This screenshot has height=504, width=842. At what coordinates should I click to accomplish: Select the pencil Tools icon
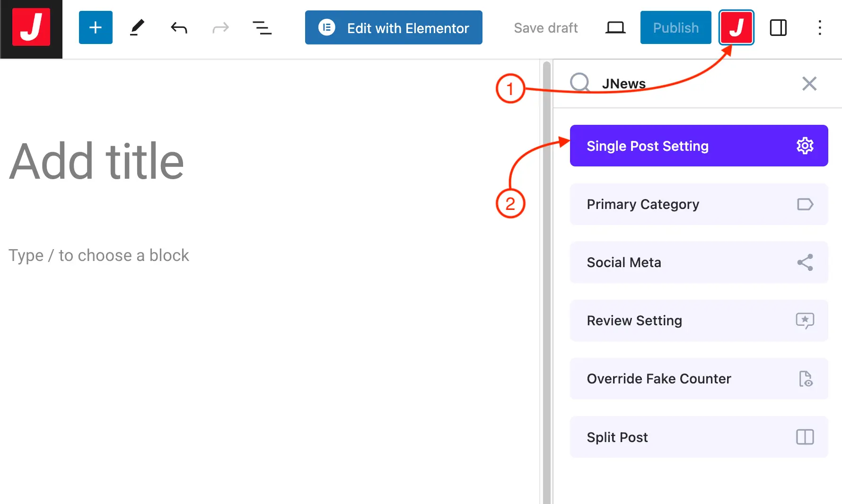pos(137,28)
